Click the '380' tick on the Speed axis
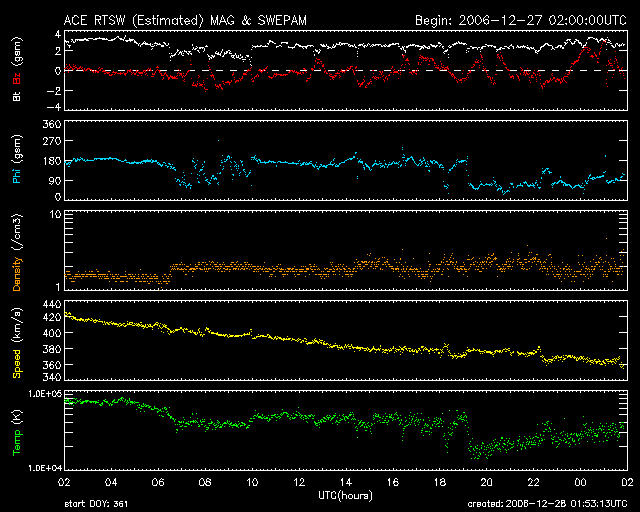The height and width of the screenshot is (512, 640). tap(52, 349)
